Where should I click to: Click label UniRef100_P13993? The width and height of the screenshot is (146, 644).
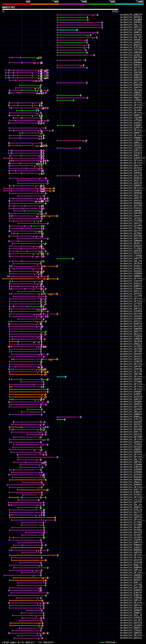131,248
